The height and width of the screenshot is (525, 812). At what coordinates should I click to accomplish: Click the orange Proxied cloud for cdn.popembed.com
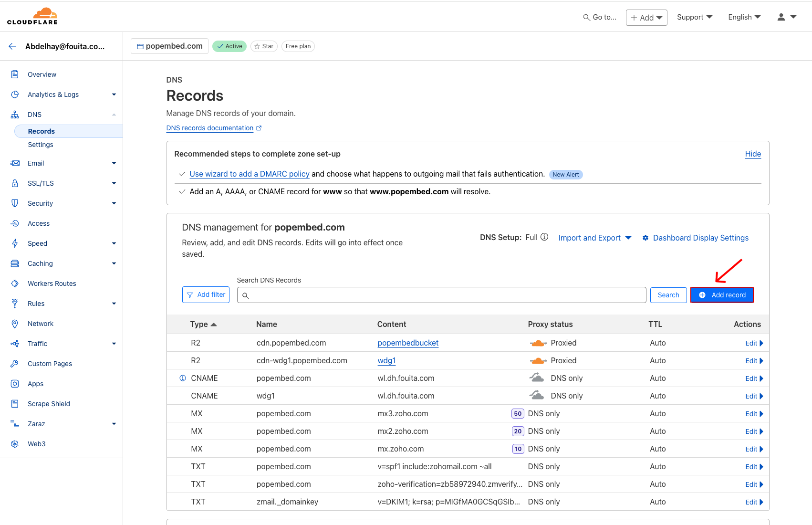tap(538, 343)
